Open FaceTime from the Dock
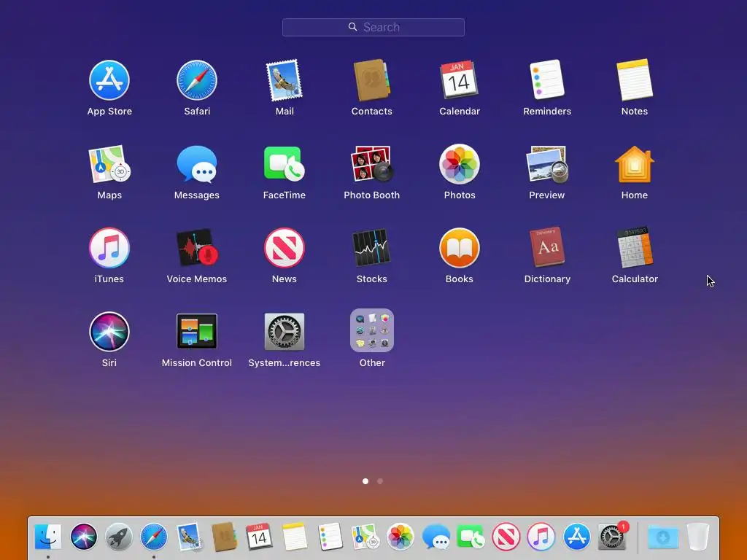Viewport: 747px width, 560px height. tap(471, 537)
